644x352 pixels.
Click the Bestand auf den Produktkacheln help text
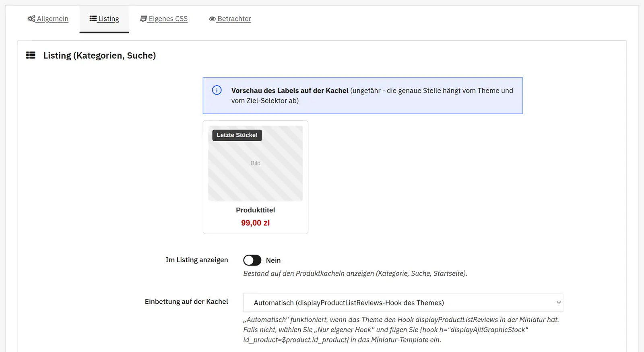tap(355, 274)
